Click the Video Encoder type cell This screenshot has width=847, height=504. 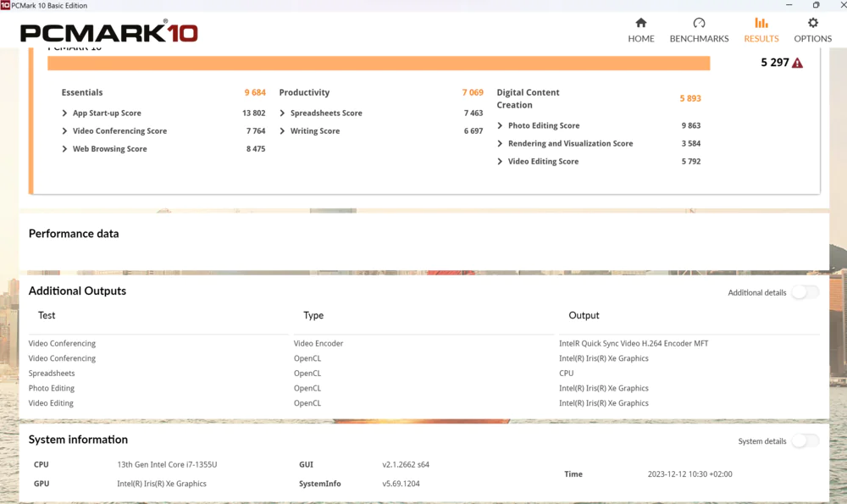click(318, 343)
